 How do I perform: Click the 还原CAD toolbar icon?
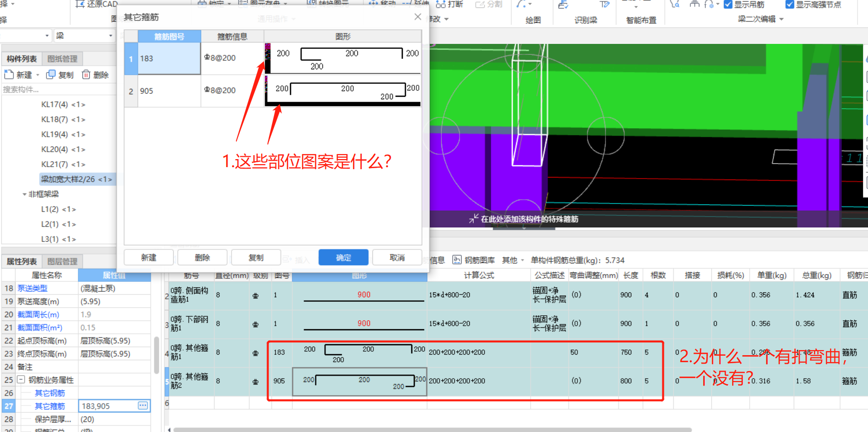[x=80, y=4]
